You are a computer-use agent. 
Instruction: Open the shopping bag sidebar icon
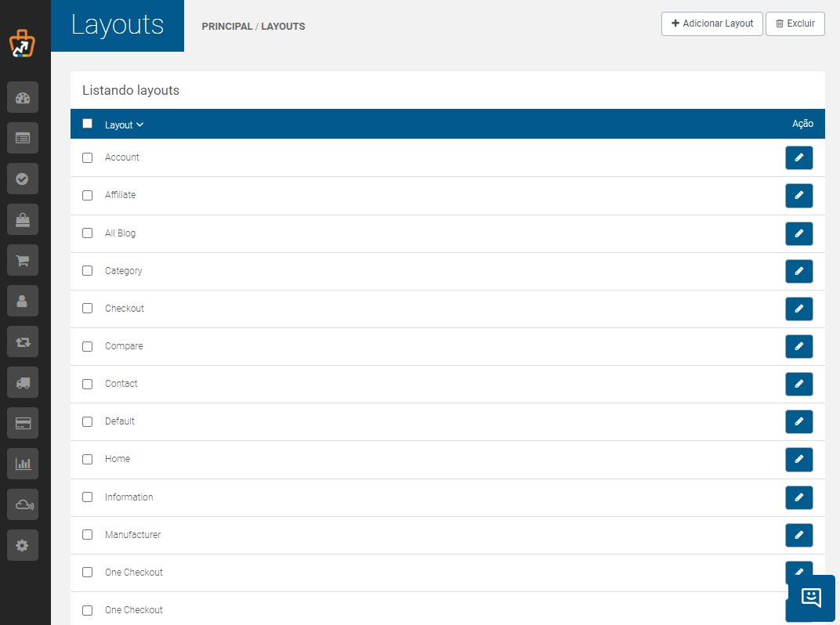coord(23,219)
